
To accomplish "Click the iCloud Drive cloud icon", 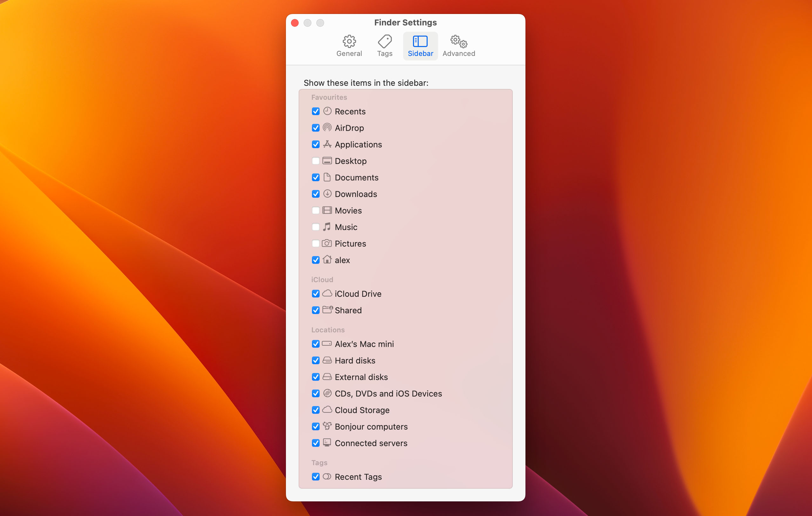I will click(x=327, y=293).
